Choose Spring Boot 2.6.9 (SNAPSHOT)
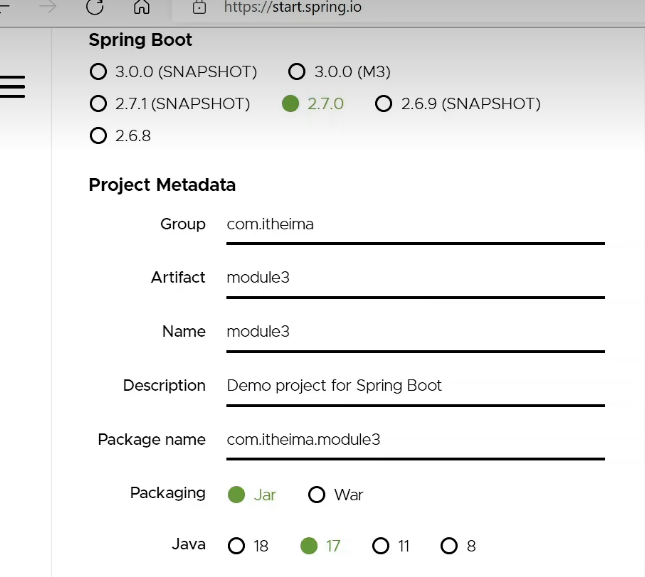Image resolution: width=645 pixels, height=577 pixels. [458, 104]
